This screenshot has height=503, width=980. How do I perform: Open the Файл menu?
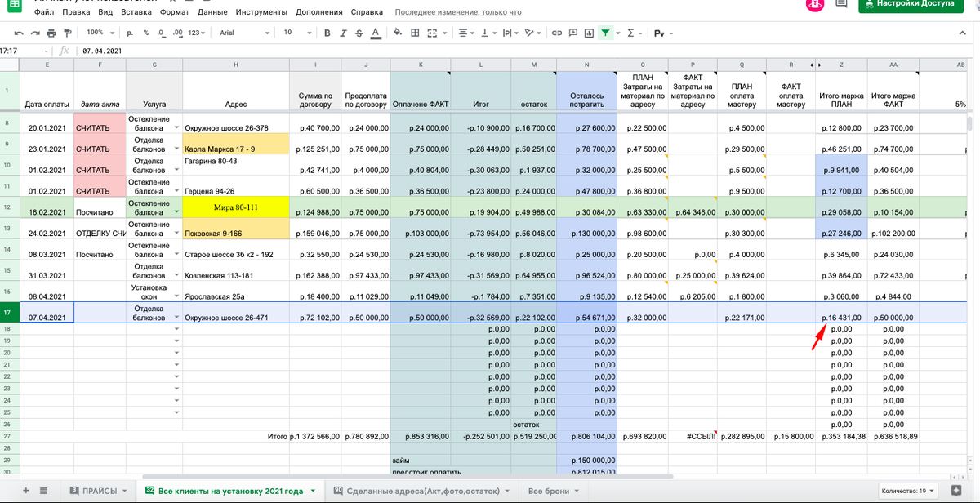click(46, 13)
